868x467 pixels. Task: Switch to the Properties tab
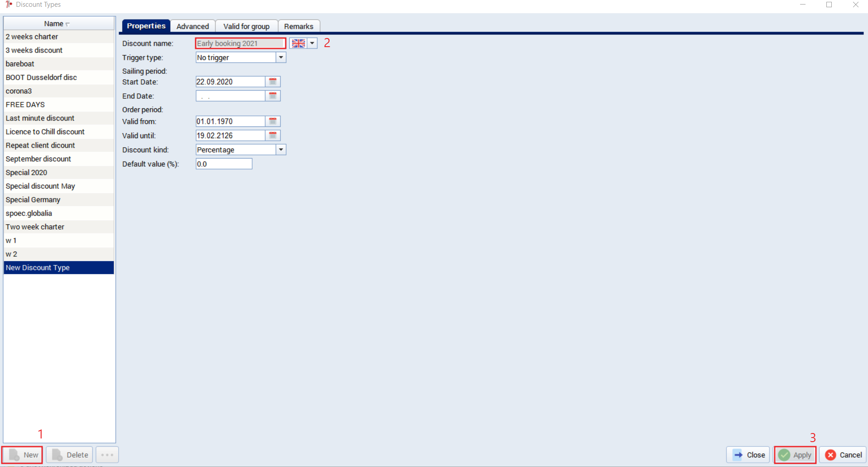coord(146,26)
